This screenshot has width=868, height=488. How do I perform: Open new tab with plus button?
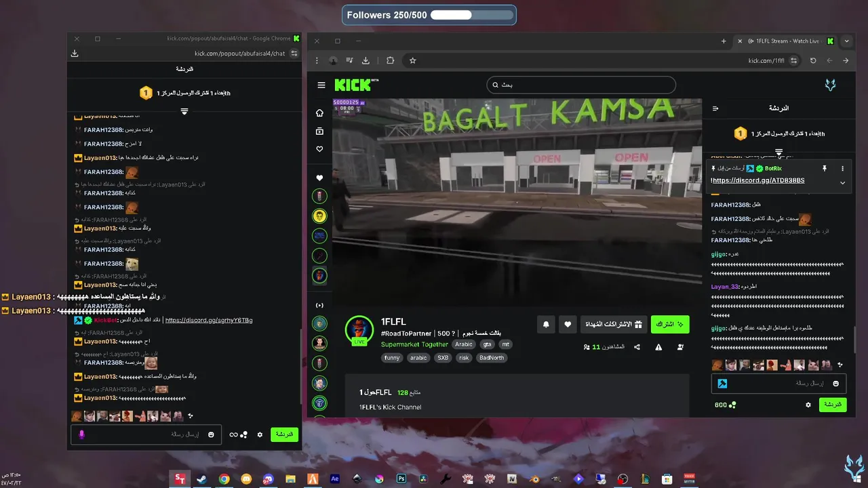[724, 41]
